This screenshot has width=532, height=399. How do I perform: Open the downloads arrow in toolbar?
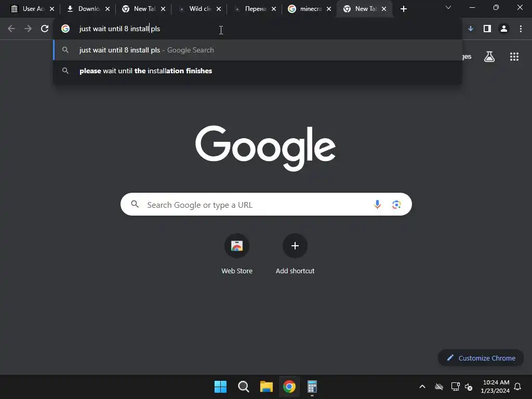[471, 29]
